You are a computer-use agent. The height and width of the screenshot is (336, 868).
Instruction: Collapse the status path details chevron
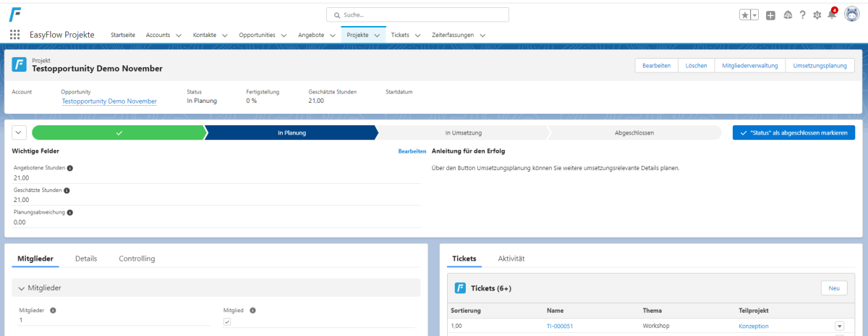click(x=19, y=133)
